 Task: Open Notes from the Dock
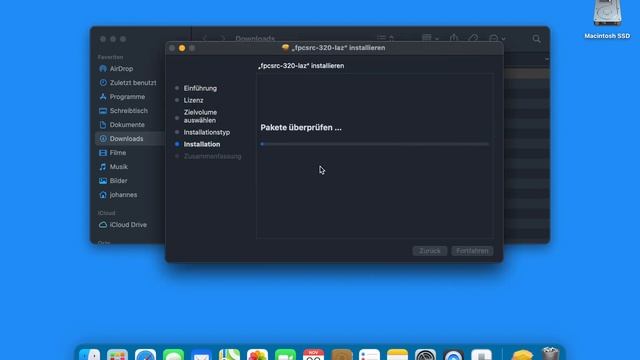click(398, 354)
